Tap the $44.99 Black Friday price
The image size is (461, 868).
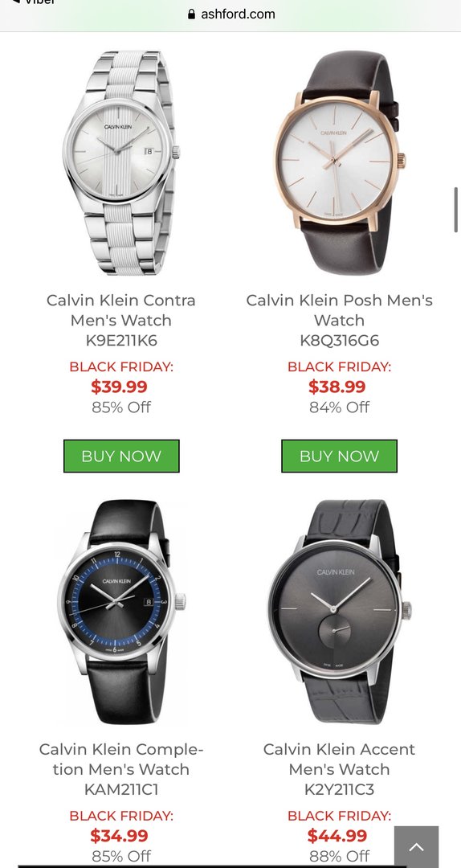click(337, 836)
